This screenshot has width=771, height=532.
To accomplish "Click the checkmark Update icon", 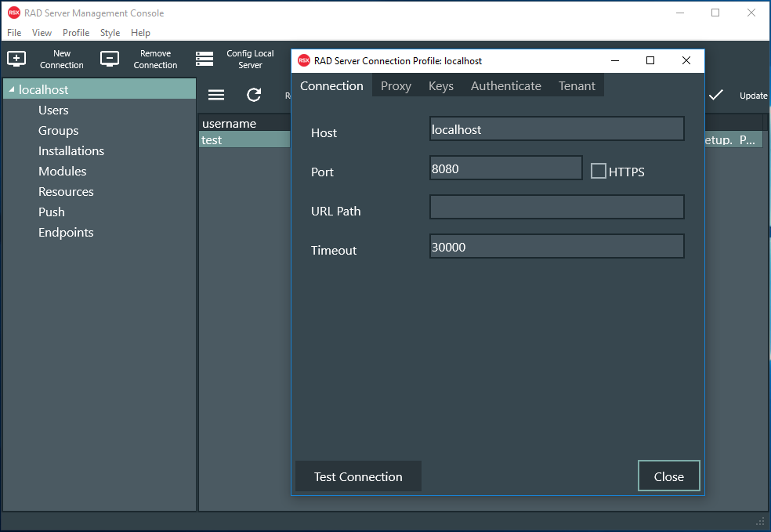I will point(716,95).
